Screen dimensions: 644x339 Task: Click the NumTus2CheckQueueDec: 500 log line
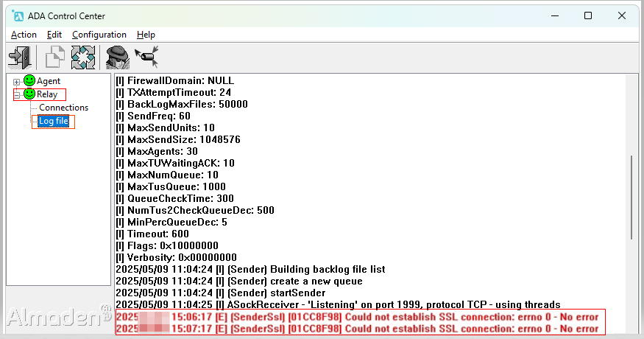pyautogui.click(x=195, y=210)
